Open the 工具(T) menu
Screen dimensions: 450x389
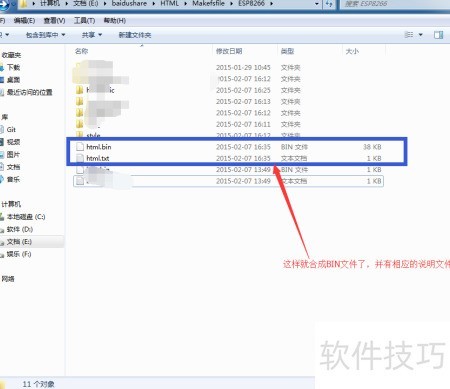tap(84, 21)
